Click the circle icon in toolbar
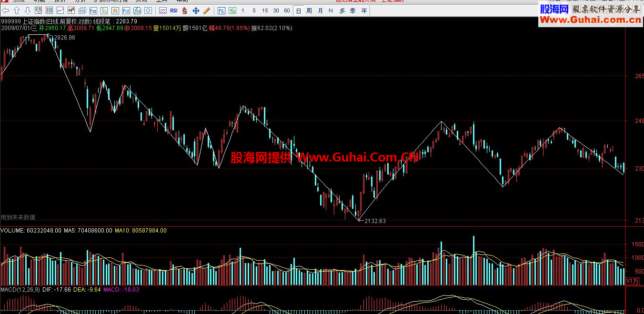 (x=148, y=10)
